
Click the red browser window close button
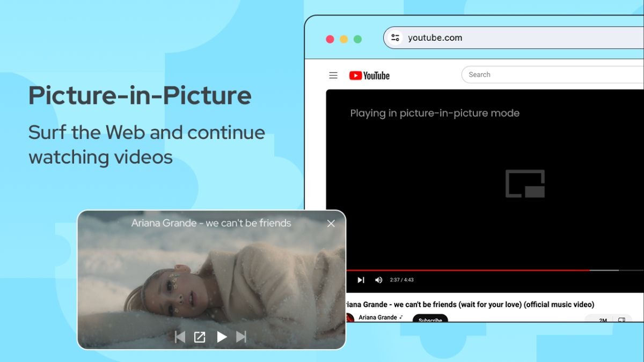(x=330, y=39)
